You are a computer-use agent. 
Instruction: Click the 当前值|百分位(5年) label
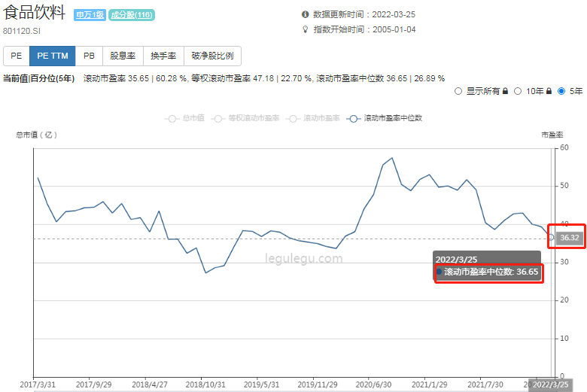(39, 78)
